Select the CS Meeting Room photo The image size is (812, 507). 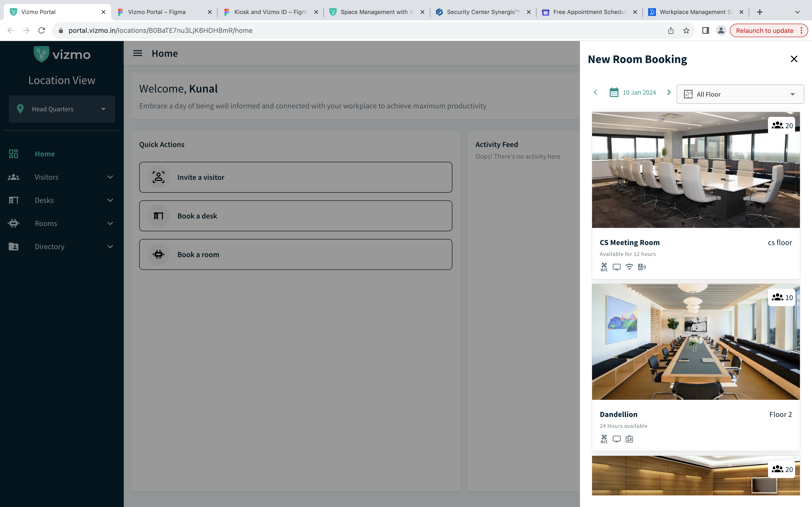point(695,170)
